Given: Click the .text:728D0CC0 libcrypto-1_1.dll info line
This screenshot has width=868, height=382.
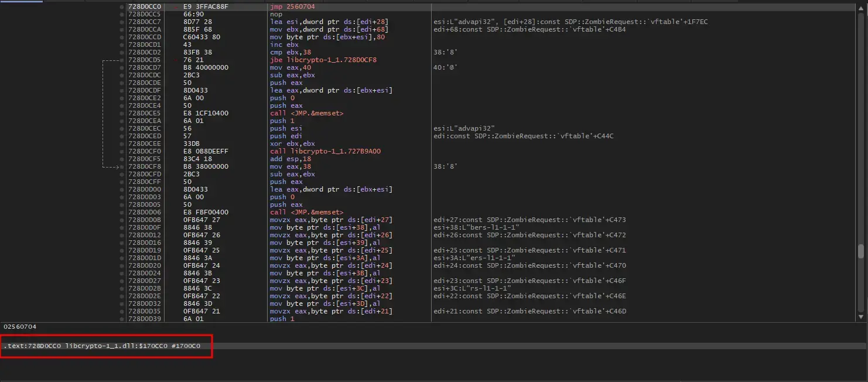Looking at the screenshot, I should 102,346.
